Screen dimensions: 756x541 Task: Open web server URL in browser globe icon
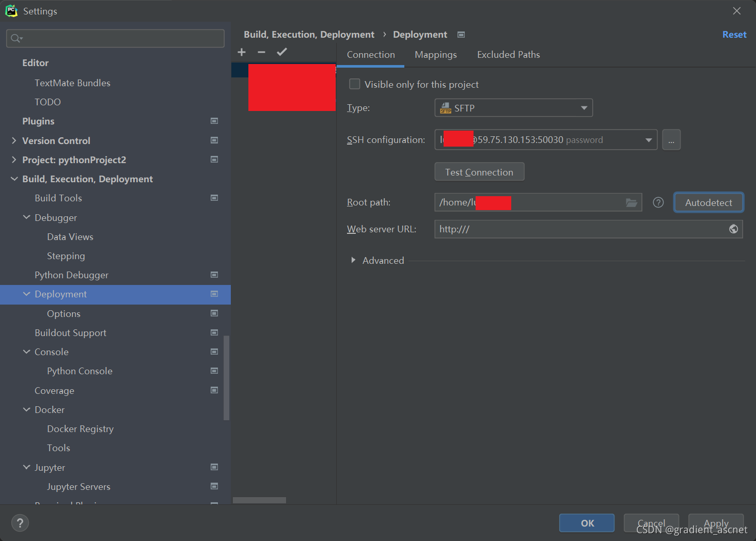pos(733,229)
